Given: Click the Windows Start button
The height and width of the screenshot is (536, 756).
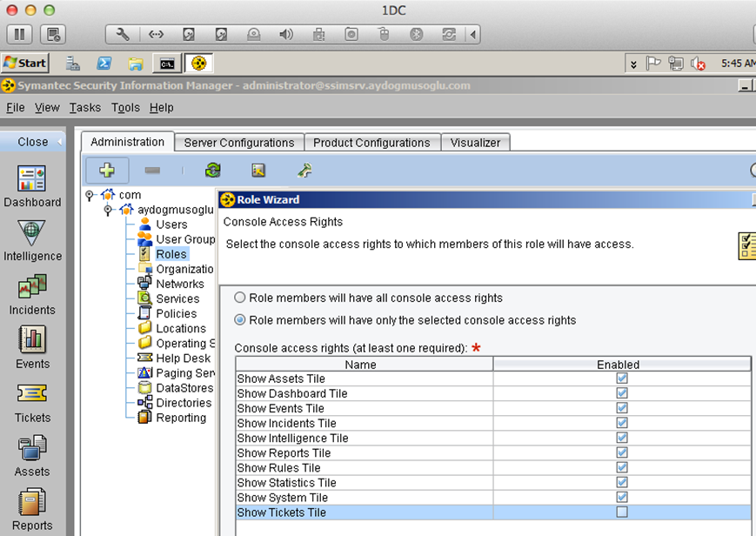Looking at the screenshot, I should point(25,64).
